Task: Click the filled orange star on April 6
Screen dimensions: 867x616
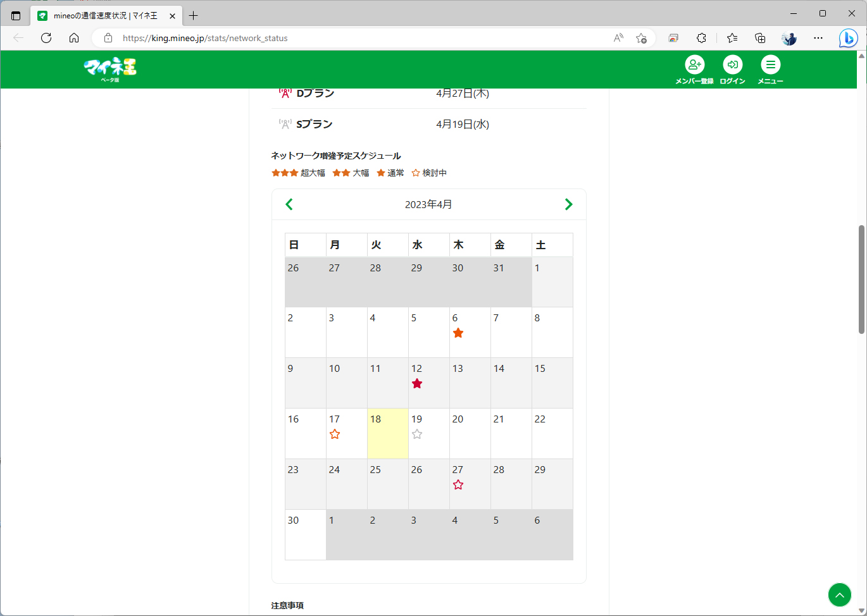Action: pos(458,333)
